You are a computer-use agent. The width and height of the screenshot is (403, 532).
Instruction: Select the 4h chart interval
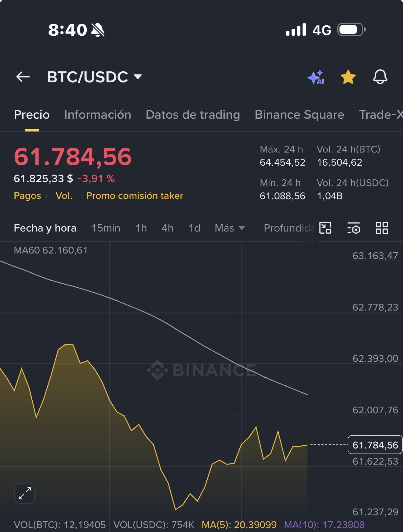pos(167,228)
